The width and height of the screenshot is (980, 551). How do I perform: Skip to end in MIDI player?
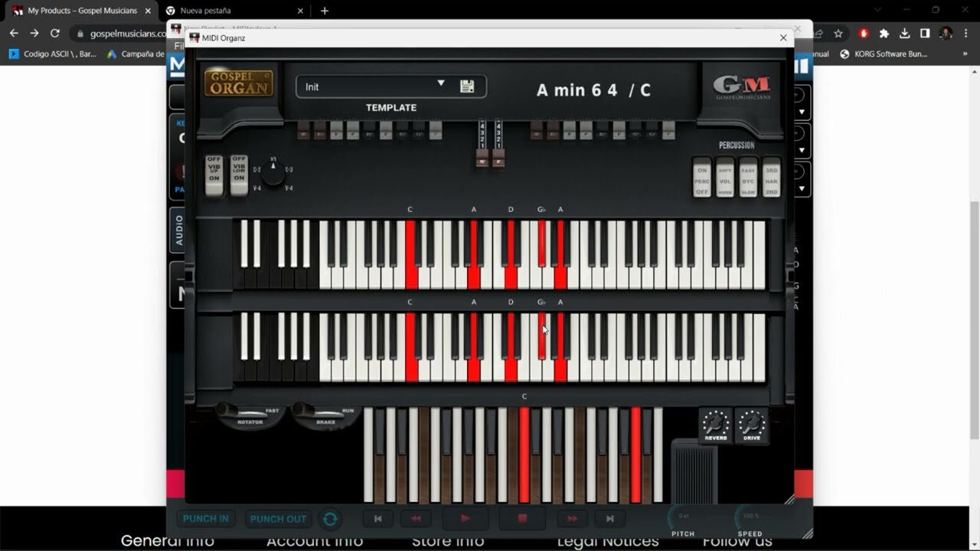610,519
